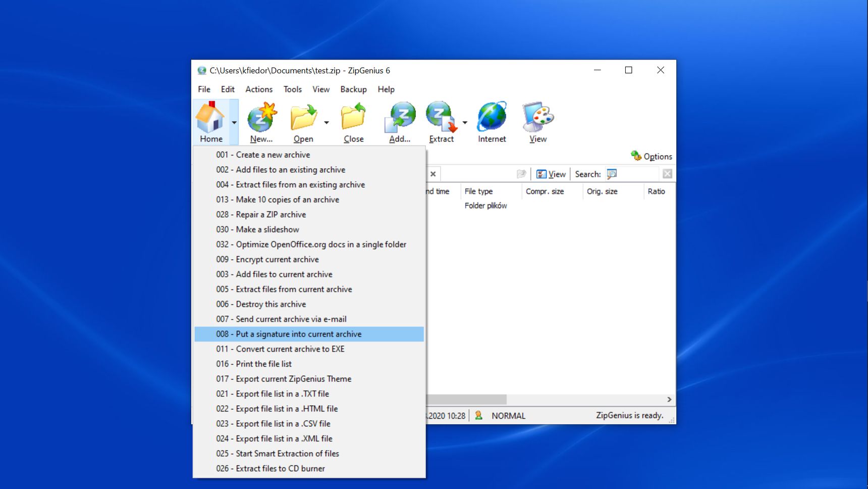
Task: Sort by the Ratio column header
Action: click(659, 191)
